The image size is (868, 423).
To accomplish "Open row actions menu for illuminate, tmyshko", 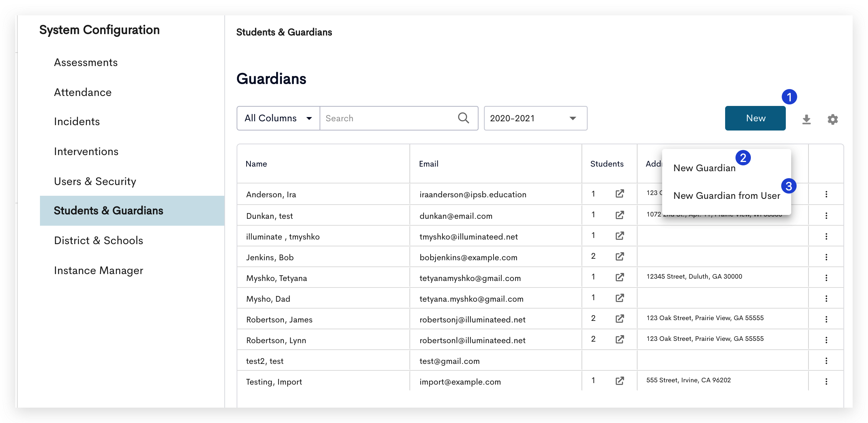I will [x=826, y=236].
